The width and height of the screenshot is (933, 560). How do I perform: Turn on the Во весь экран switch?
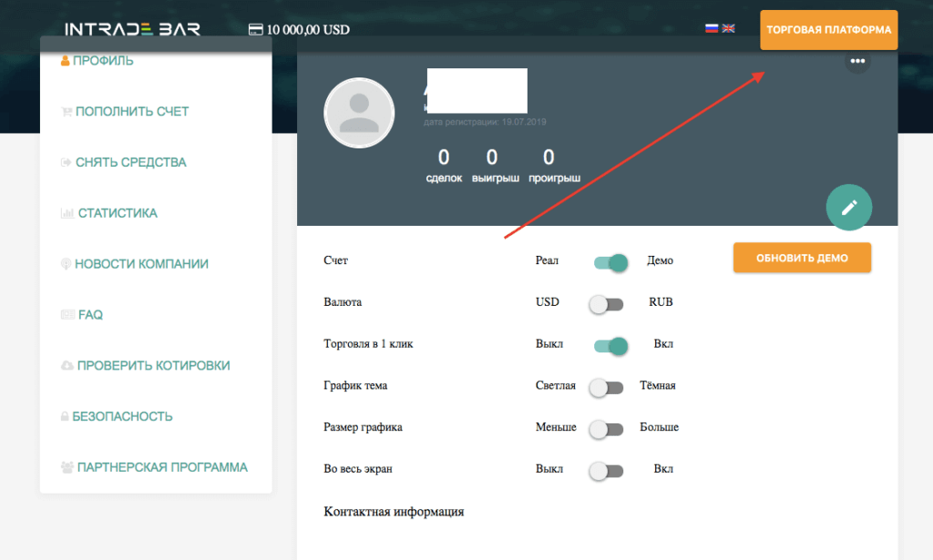click(606, 470)
